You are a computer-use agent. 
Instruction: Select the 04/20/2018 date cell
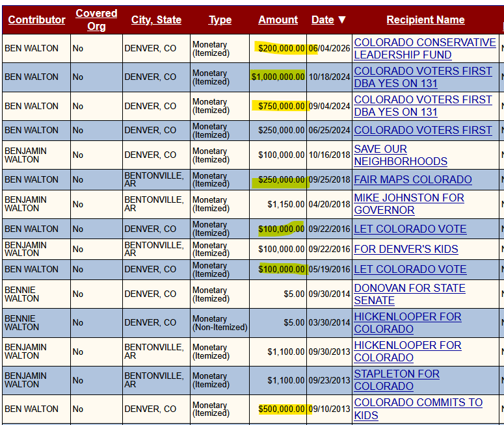click(x=330, y=204)
